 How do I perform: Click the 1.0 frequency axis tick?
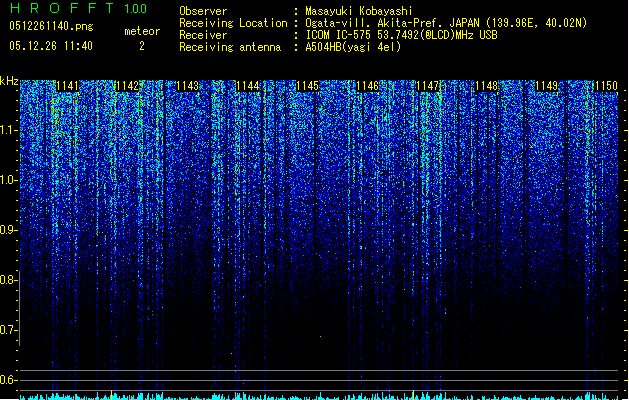click(x=9, y=181)
